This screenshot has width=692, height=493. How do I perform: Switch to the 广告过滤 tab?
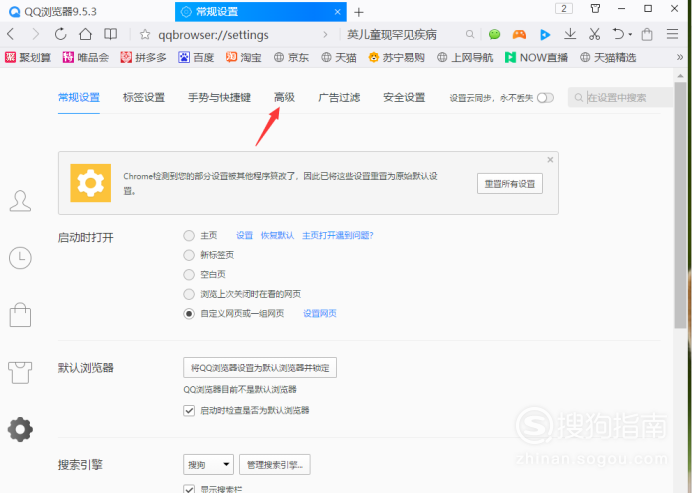pos(339,98)
